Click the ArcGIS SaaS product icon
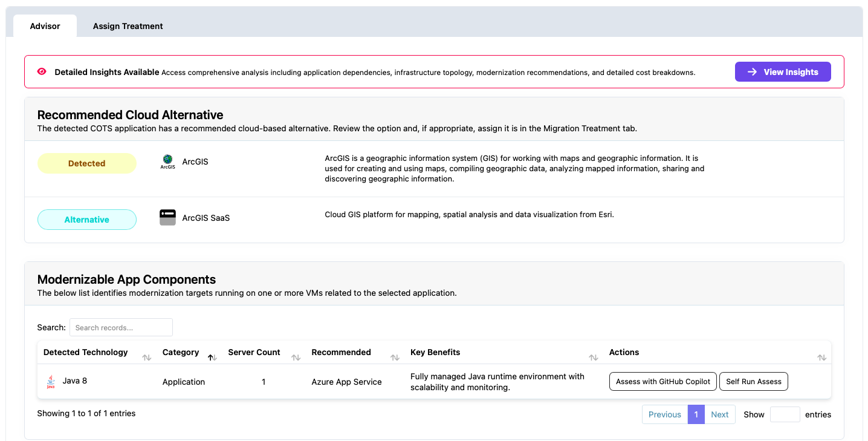 167,217
